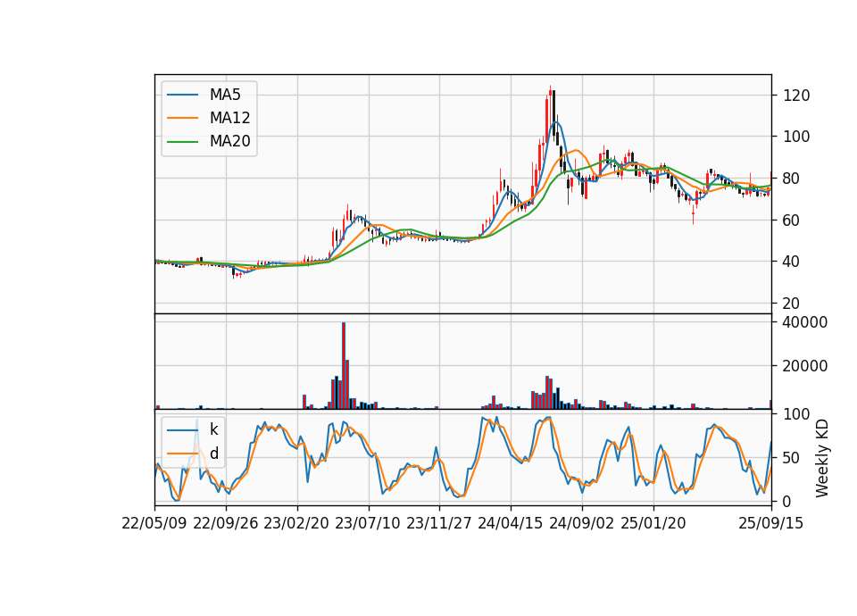857x616 pixels.
Task: Click the 40000 volume axis label
Action: [x=805, y=322]
